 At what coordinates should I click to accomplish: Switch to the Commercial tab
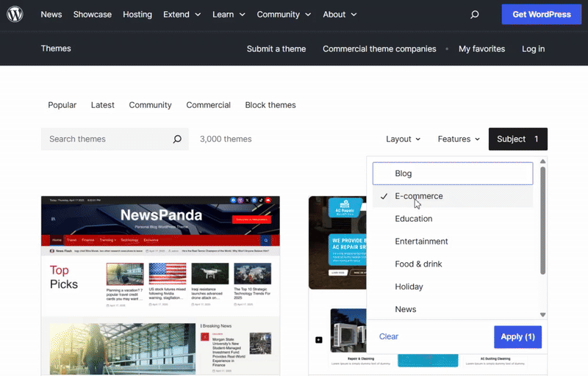tap(209, 105)
